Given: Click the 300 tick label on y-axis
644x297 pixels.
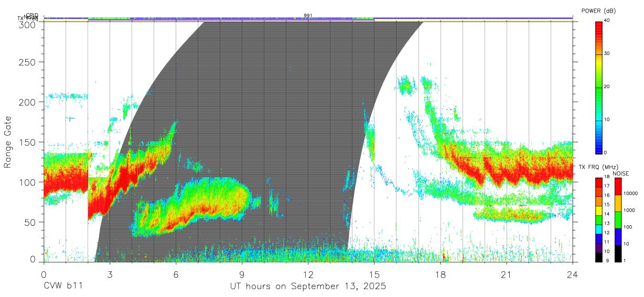Looking at the screenshot, I should point(28,25).
